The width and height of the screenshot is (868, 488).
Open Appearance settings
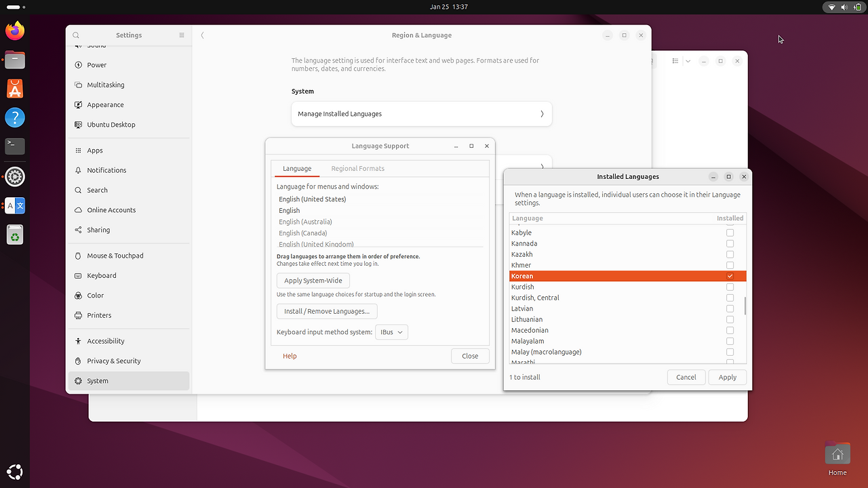tap(129, 105)
